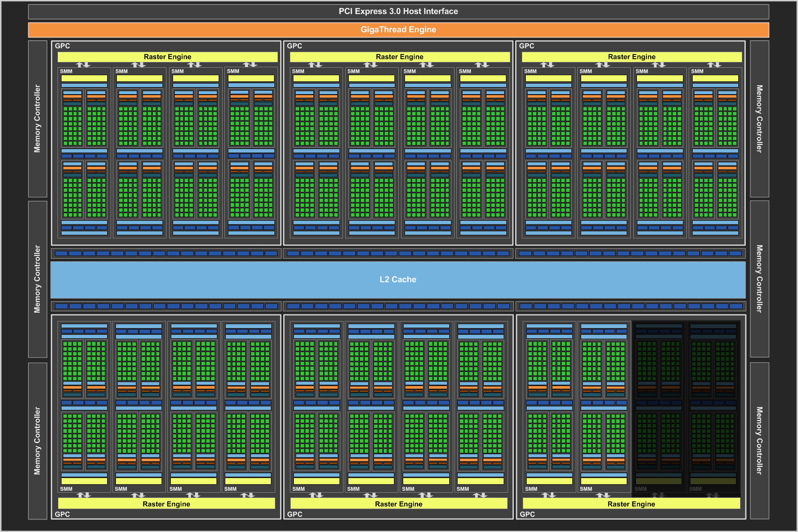Click the GPC label of the top-middle GPC
The width and height of the screenshot is (798, 532).
coord(294,46)
